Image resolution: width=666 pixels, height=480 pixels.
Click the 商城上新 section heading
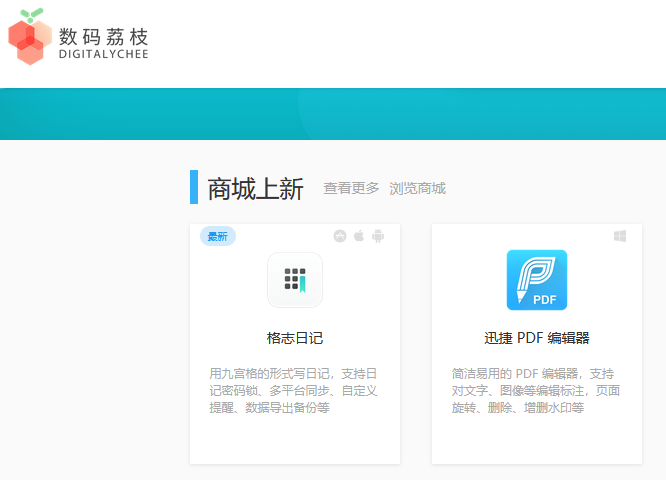tap(255, 189)
